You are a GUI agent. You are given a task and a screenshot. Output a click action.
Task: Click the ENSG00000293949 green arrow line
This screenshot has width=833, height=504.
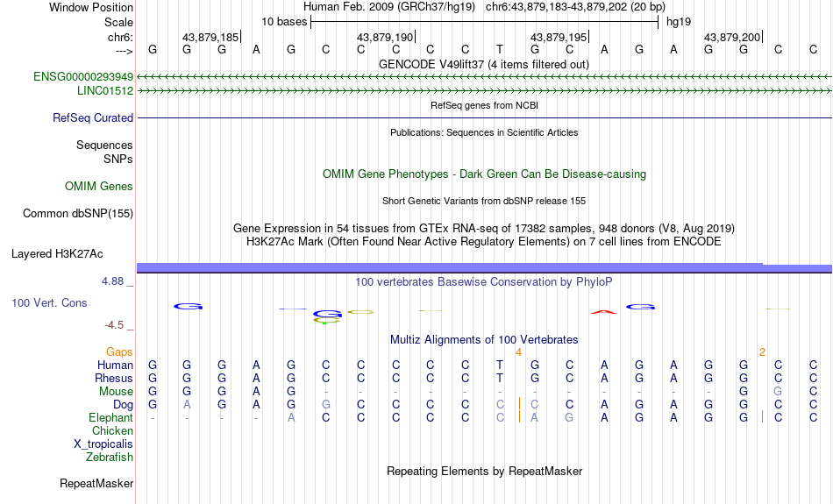[x=484, y=77]
